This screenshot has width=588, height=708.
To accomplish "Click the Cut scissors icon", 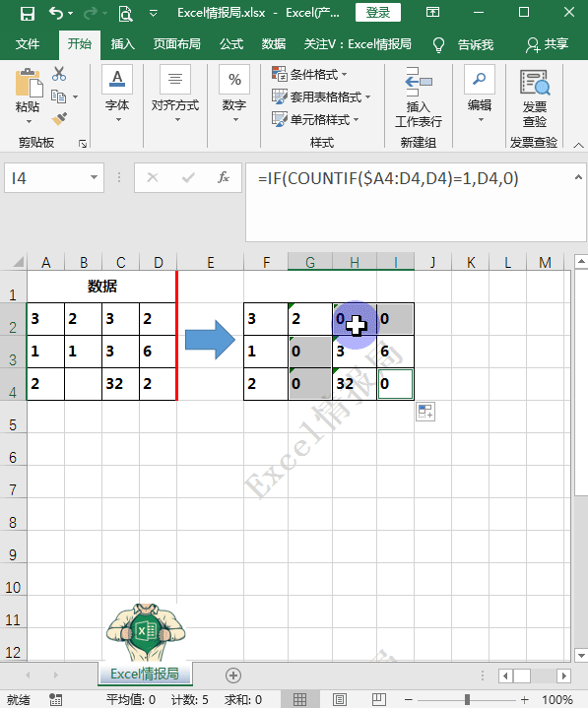I will tap(59, 74).
